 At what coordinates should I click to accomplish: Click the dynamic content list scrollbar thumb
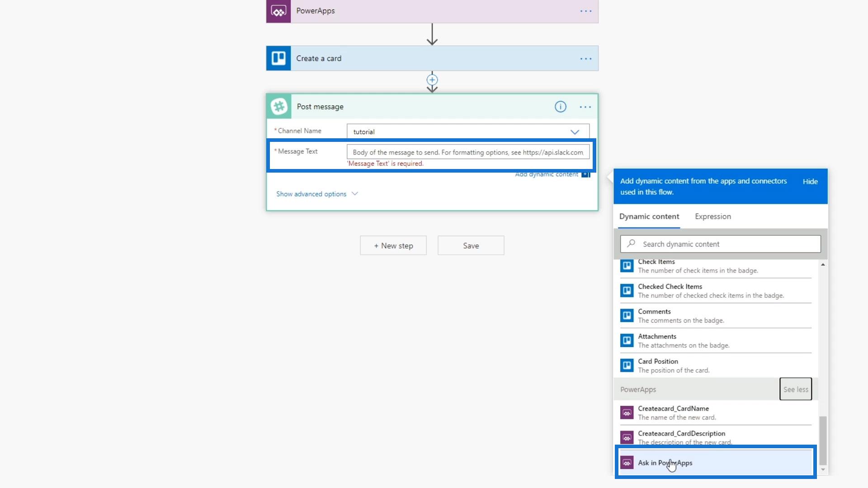pyautogui.click(x=823, y=440)
